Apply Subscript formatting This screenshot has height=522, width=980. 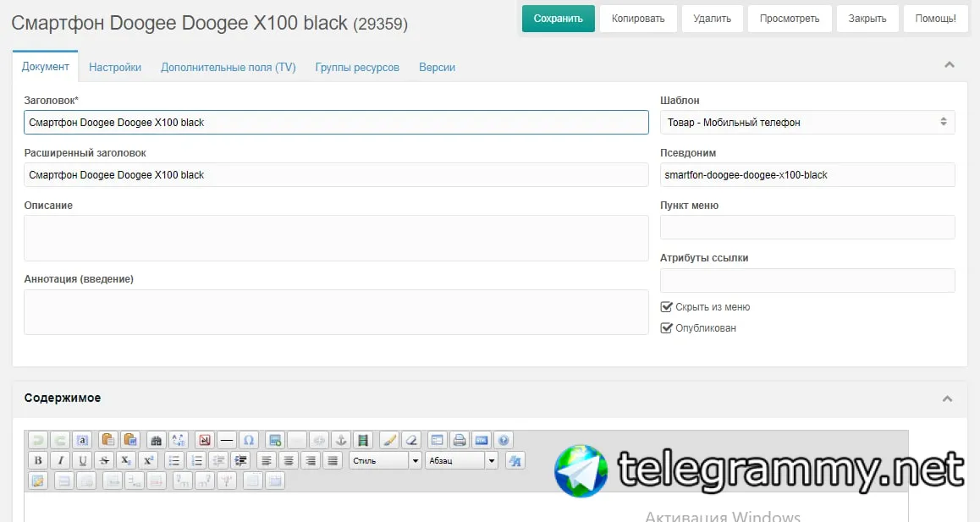click(x=126, y=461)
